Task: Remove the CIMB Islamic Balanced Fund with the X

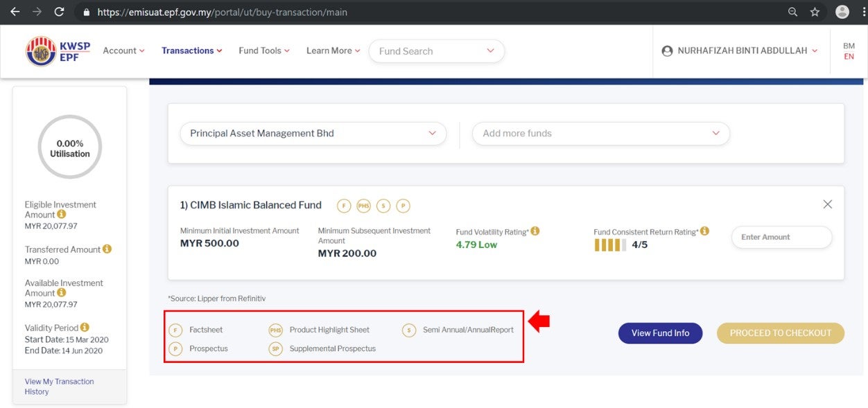Action: point(827,204)
